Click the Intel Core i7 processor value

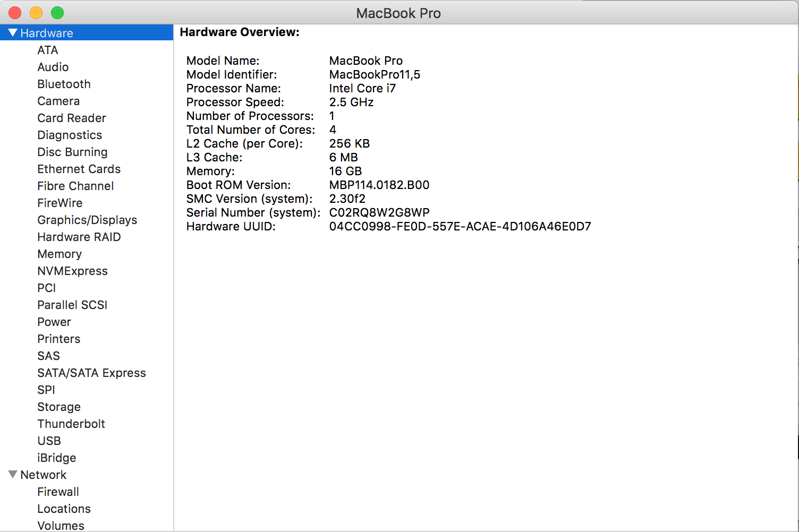click(362, 88)
